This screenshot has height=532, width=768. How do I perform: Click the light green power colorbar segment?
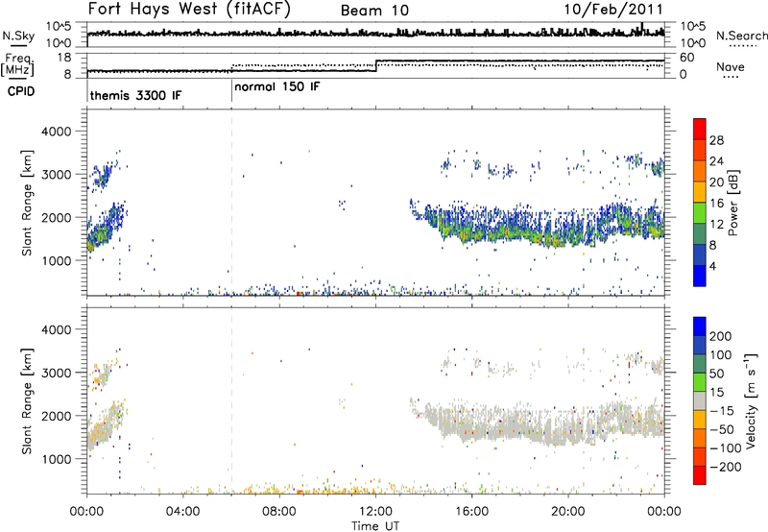click(700, 212)
